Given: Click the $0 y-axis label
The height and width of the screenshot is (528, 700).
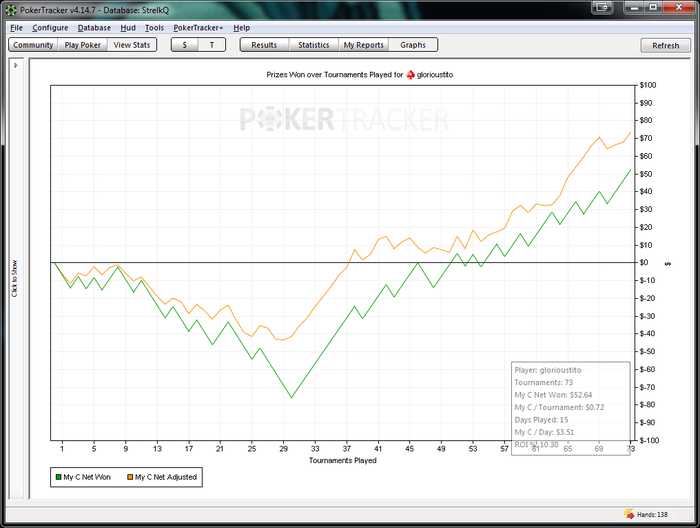Looking at the screenshot, I should click(644, 262).
